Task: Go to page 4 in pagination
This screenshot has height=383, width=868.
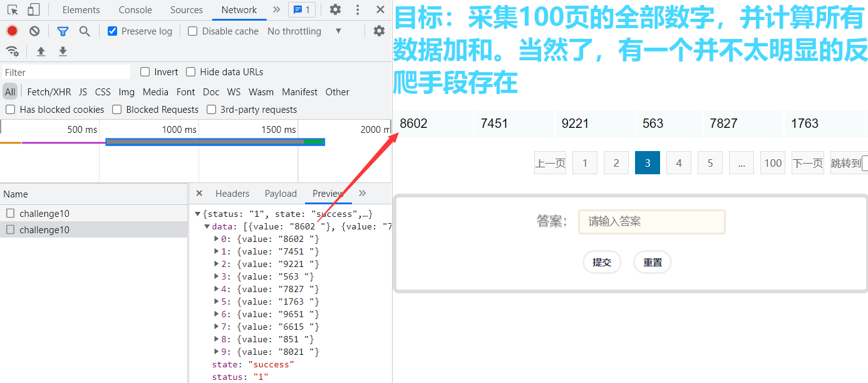Action: [679, 163]
